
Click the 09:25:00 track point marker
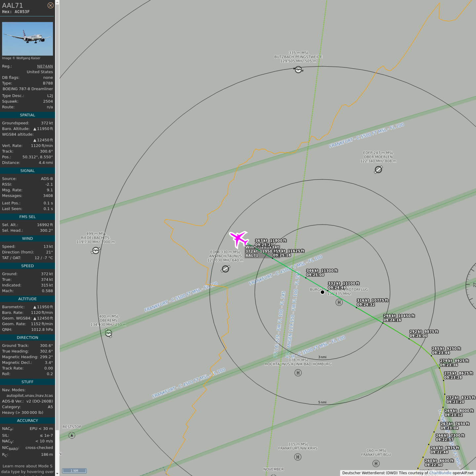(x=306, y=278)
